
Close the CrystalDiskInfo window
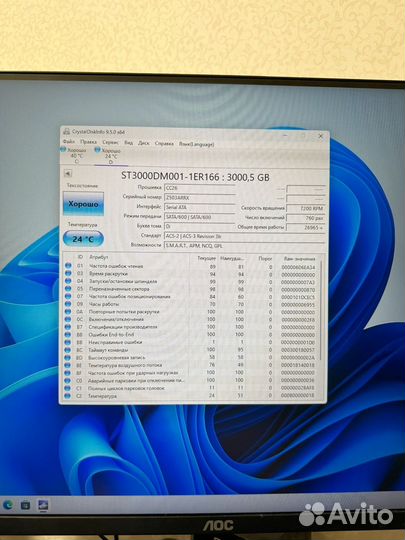click(x=320, y=136)
